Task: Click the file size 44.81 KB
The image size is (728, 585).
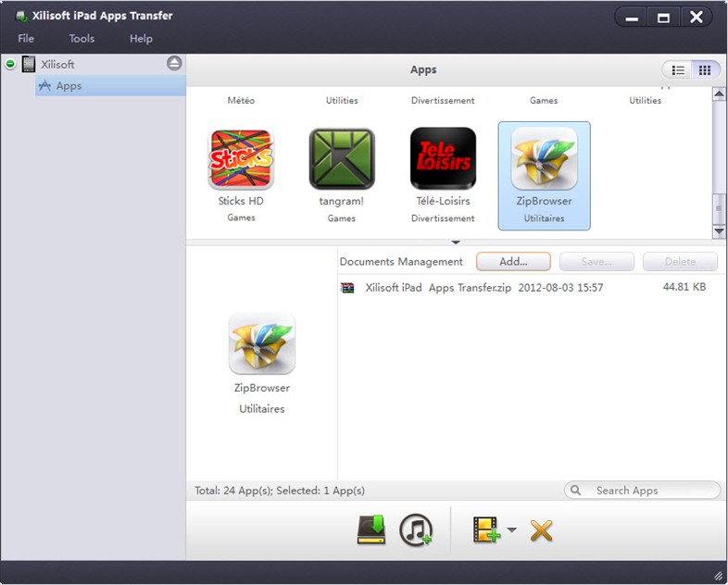Action: pyautogui.click(x=684, y=287)
